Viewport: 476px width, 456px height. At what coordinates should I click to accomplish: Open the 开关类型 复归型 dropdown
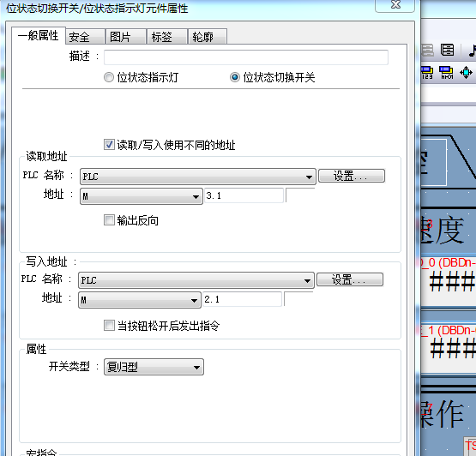point(154,367)
